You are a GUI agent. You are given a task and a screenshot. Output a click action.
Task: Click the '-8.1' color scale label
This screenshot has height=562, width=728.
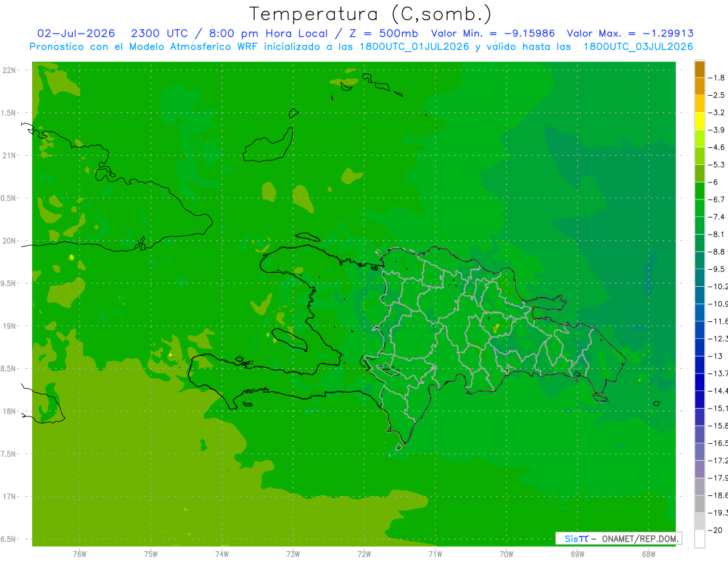tap(716, 235)
